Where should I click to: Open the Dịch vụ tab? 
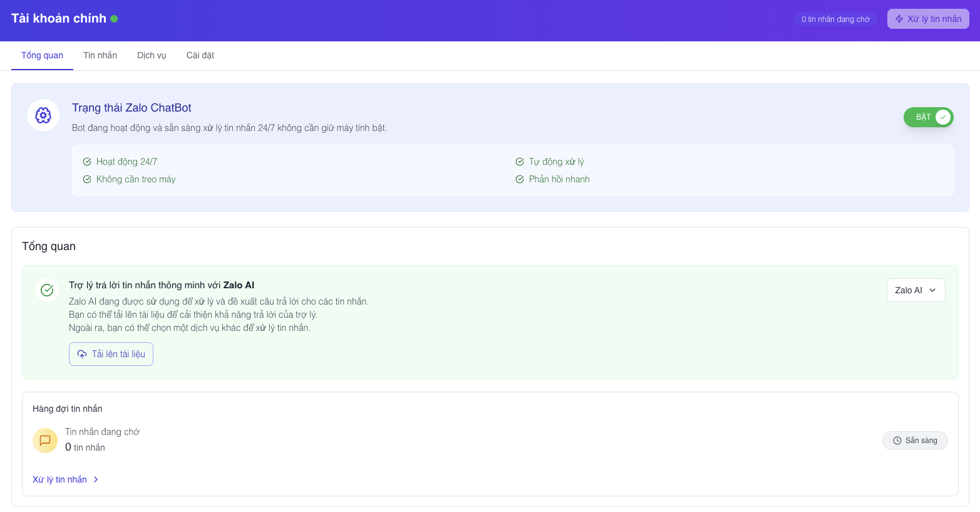coord(152,55)
